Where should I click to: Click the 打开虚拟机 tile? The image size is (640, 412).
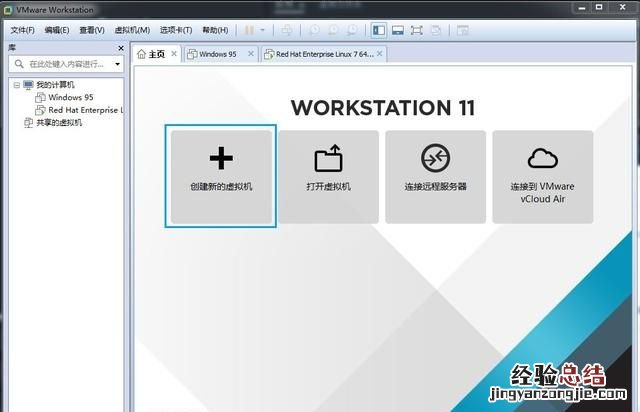(x=329, y=177)
